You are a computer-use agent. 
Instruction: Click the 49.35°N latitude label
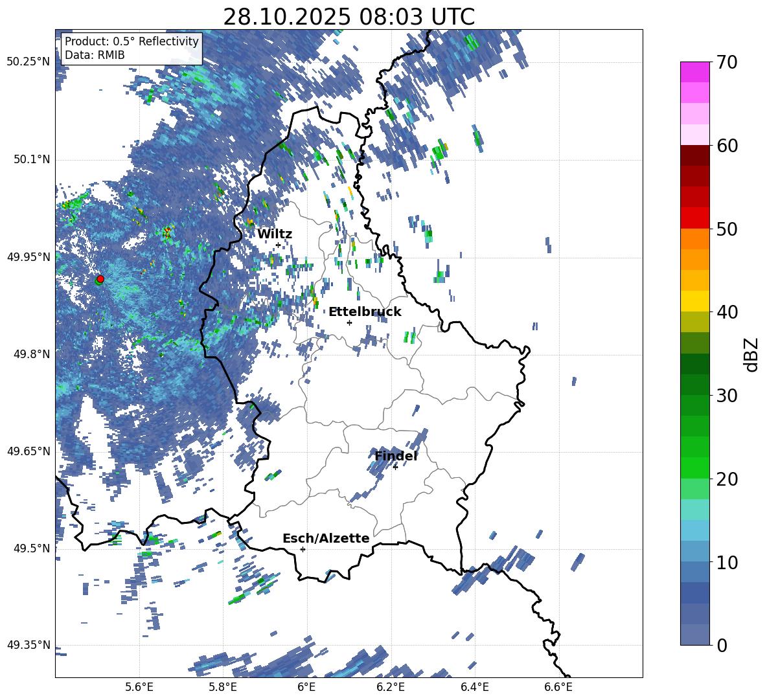coord(29,645)
